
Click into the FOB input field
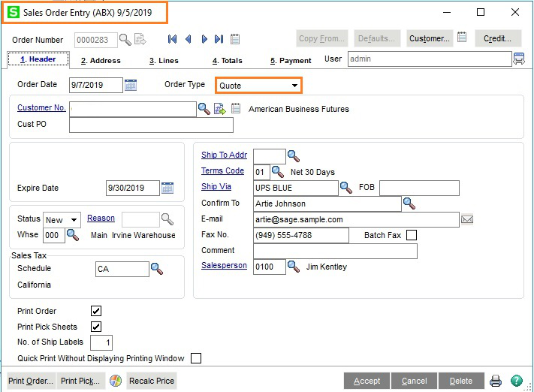[419, 188]
